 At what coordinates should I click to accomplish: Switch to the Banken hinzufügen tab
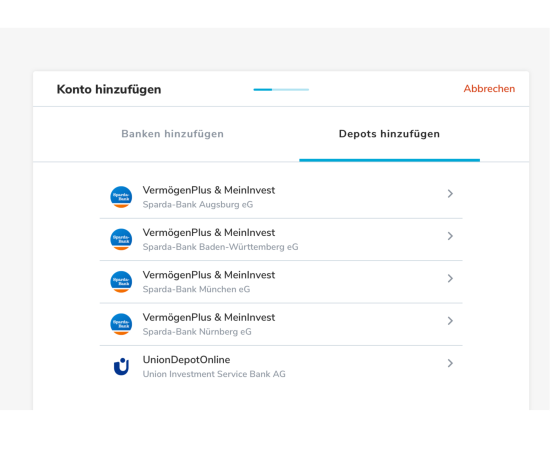click(173, 134)
